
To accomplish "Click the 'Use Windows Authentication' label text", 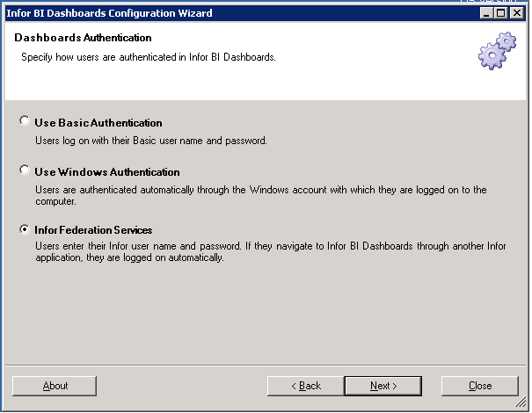I will coord(107,172).
